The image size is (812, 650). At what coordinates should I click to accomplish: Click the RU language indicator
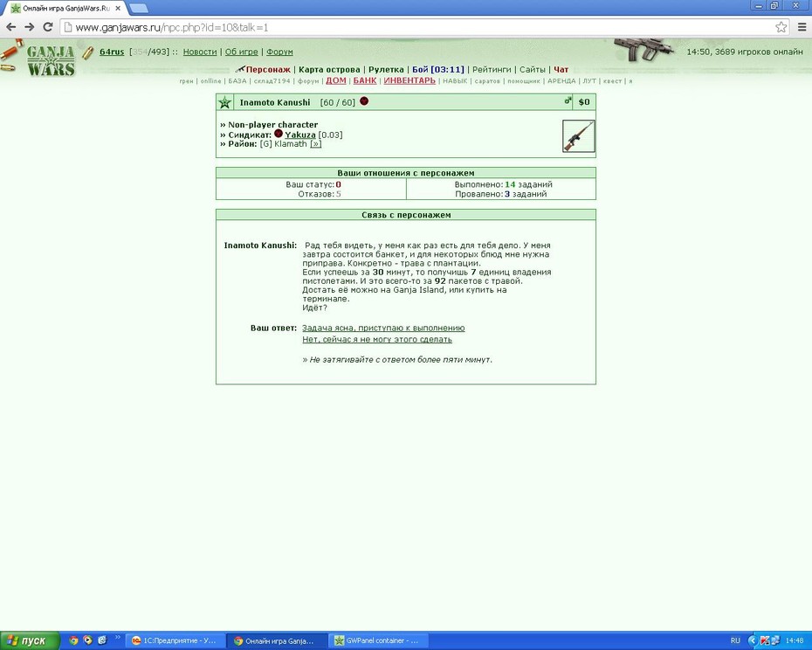(735, 640)
